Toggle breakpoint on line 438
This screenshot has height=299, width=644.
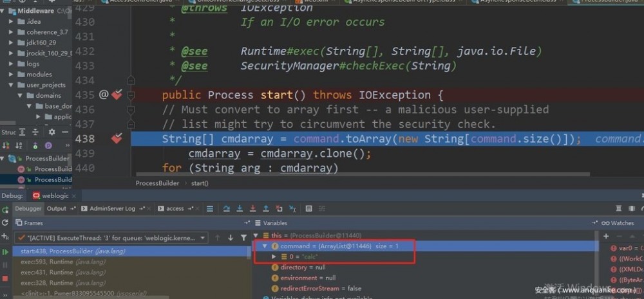tap(117, 139)
